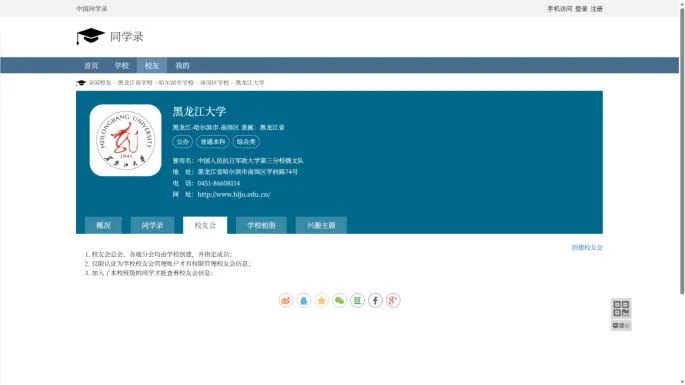Click breadcrumb 全国校友

(100, 83)
